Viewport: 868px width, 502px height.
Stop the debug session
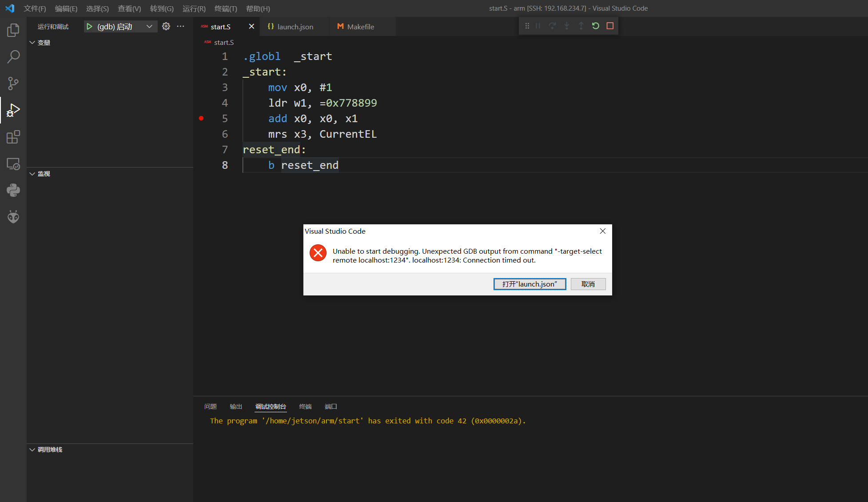pyautogui.click(x=610, y=26)
